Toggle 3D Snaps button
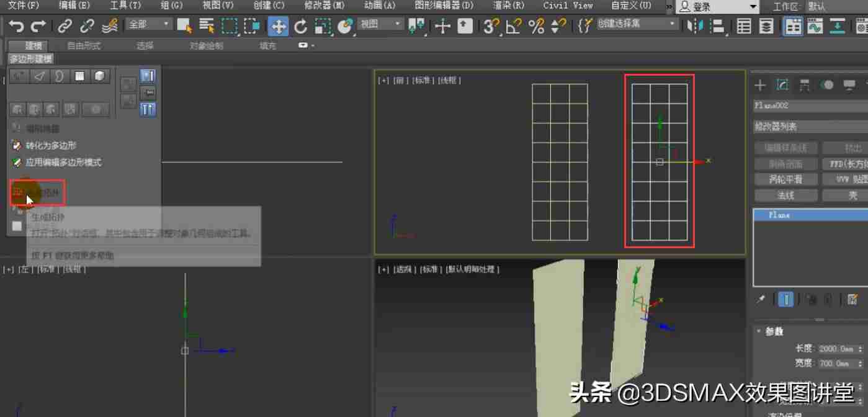The image size is (868, 417). pos(491,26)
